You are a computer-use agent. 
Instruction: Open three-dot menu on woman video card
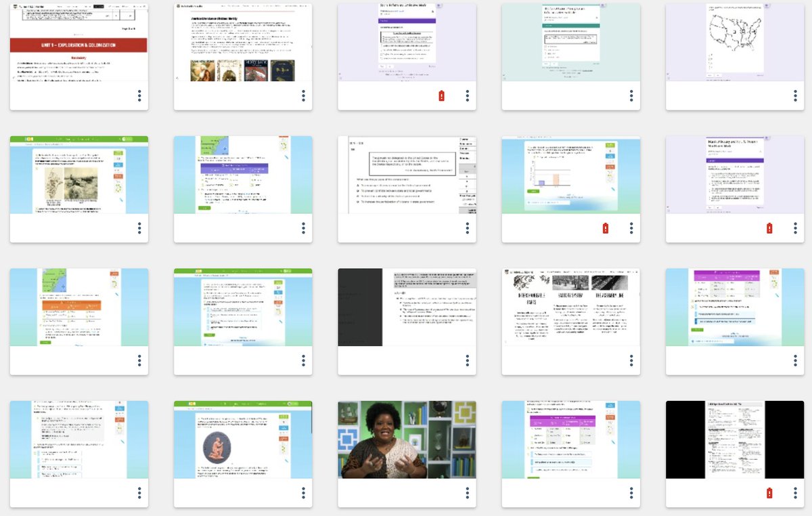[x=468, y=493]
